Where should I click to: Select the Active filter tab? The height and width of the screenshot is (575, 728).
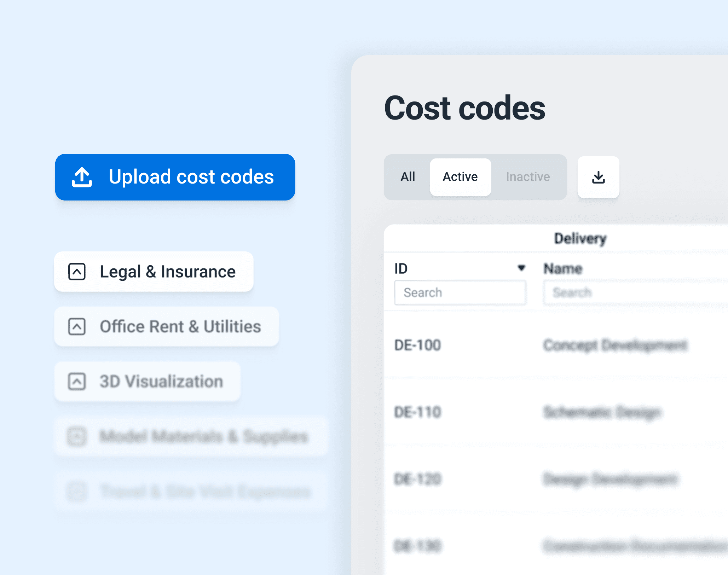(x=460, y=177)
